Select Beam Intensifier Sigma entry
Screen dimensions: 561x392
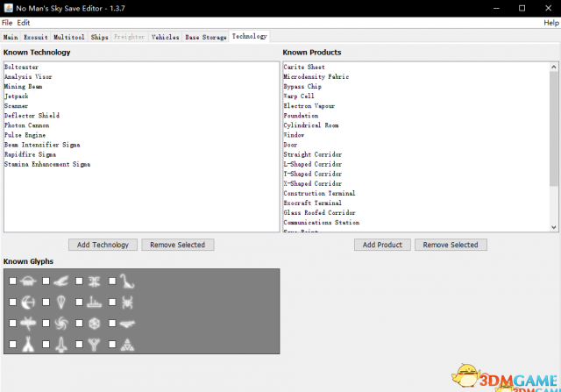coord(142,145)
